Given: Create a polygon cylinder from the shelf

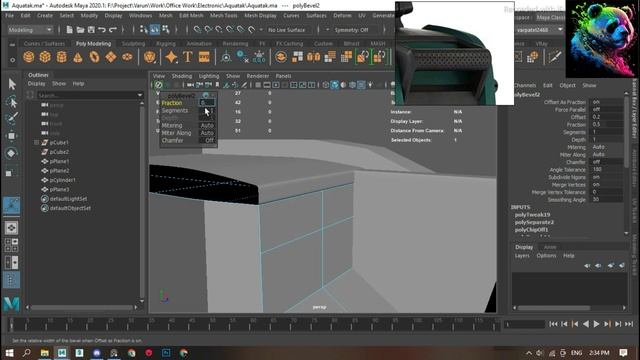Looking at the screenshot, I should (61, 57).
